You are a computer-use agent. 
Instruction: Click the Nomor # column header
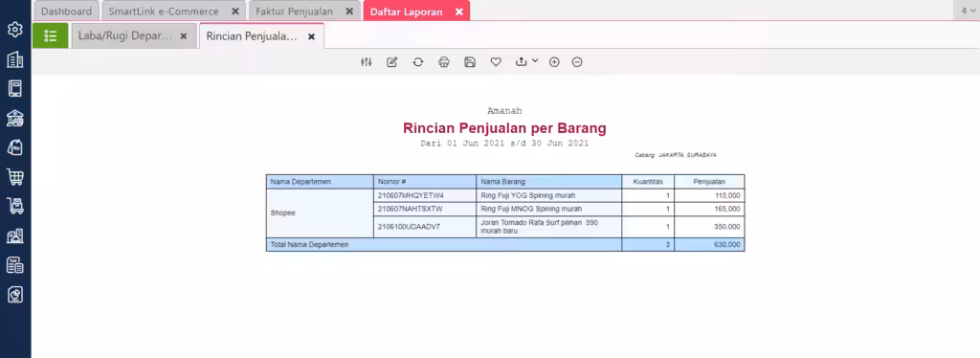(x=425, y=182)
